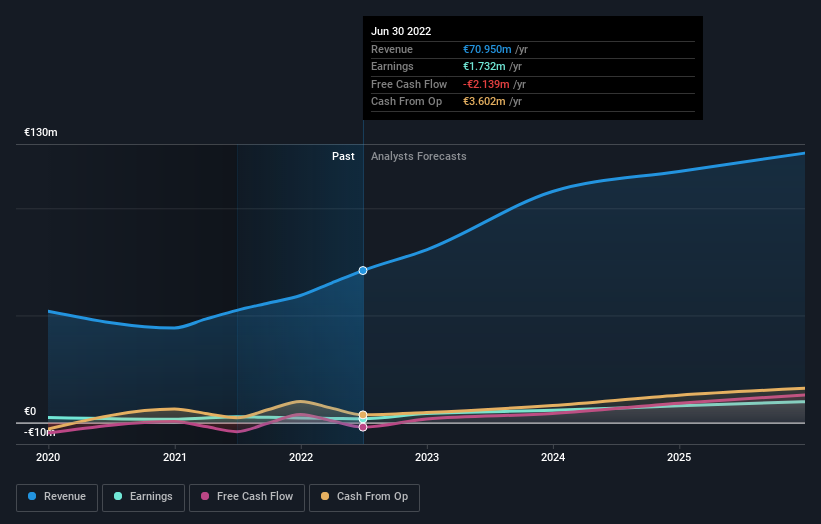
Task: Click the teal dot in Earnings legend
Action: click(x=118, y=496)
